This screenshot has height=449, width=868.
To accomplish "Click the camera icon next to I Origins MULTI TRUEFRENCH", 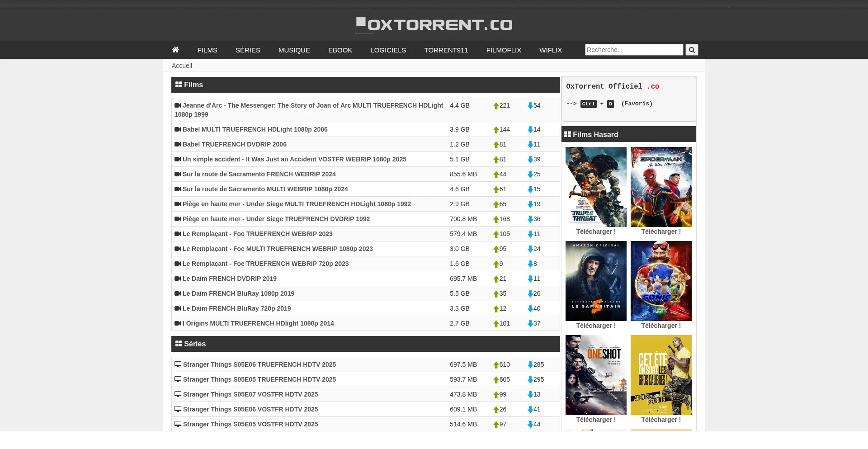I will pos(178,323).
